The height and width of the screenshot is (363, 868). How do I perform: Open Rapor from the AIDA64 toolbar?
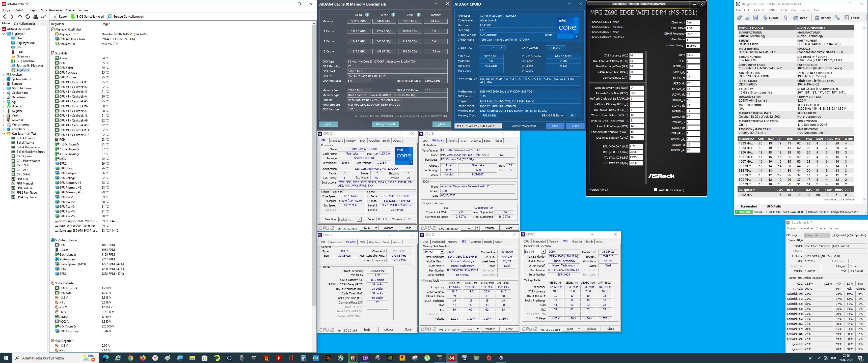[60, 16]
